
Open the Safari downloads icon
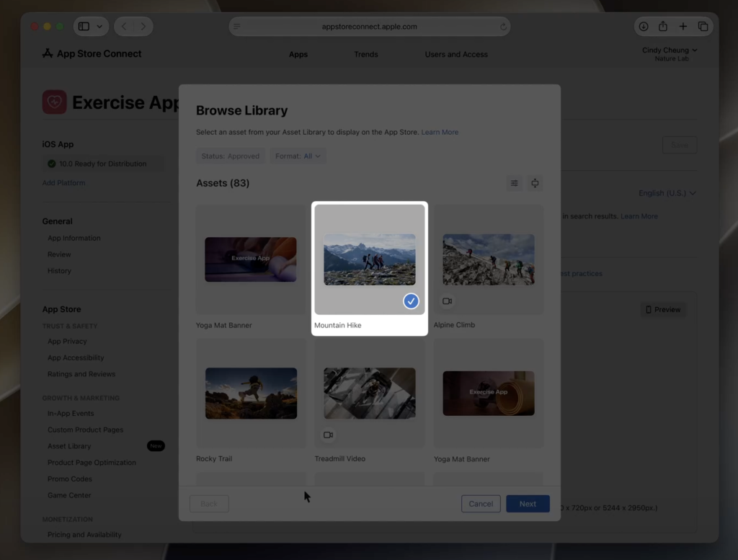644,27
